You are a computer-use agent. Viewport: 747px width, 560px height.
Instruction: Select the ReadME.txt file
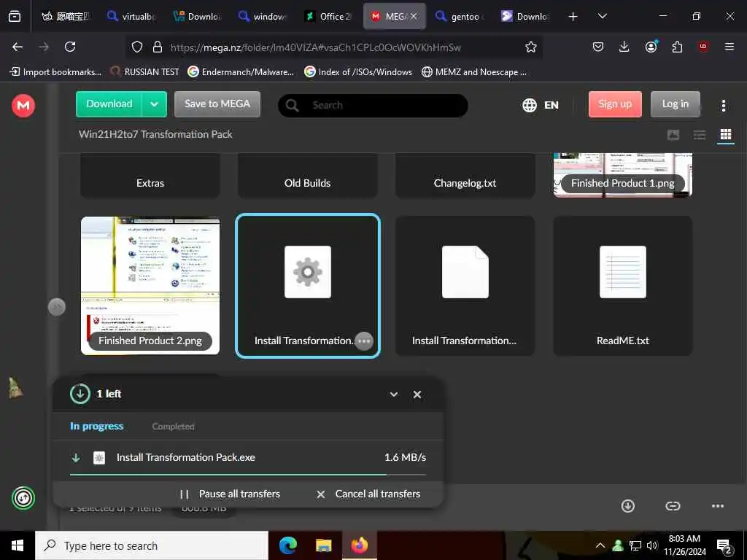[623, 286]
